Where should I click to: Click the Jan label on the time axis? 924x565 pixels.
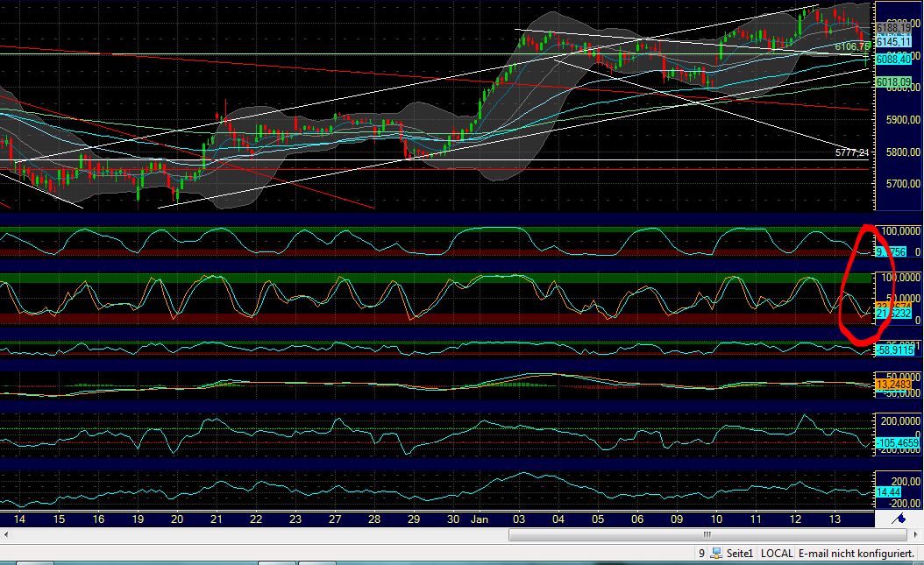point(479,519)
